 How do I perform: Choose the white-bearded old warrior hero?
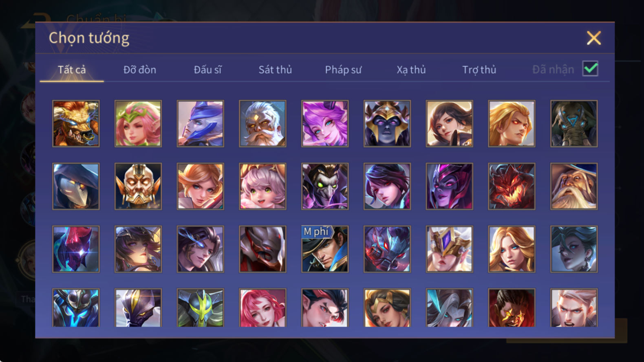click(x=262, y=123)
